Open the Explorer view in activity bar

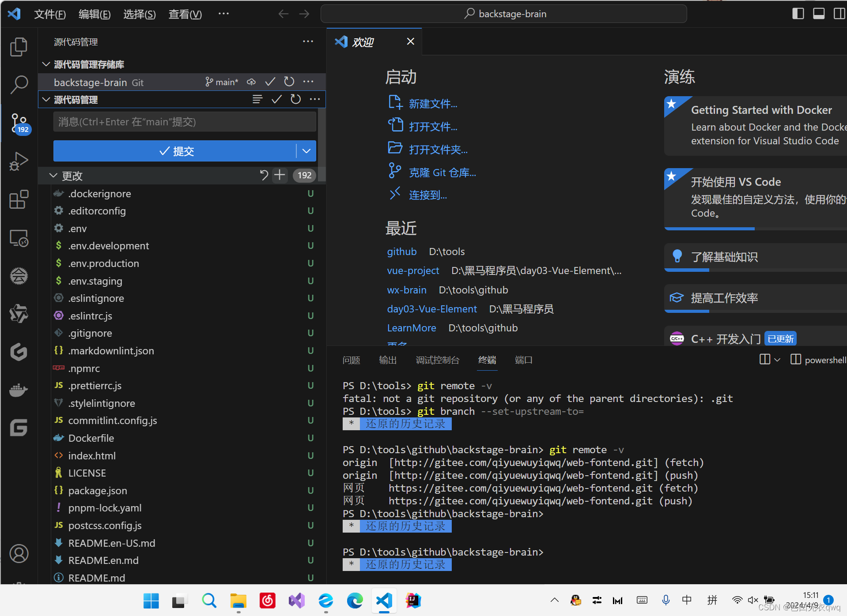click(x=19, y=47)
